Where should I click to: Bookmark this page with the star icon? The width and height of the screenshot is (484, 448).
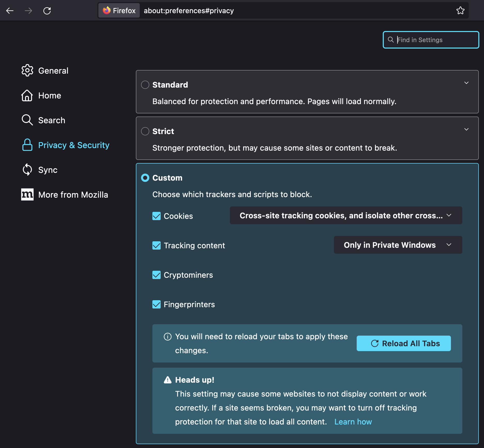(x=460, y=11)
